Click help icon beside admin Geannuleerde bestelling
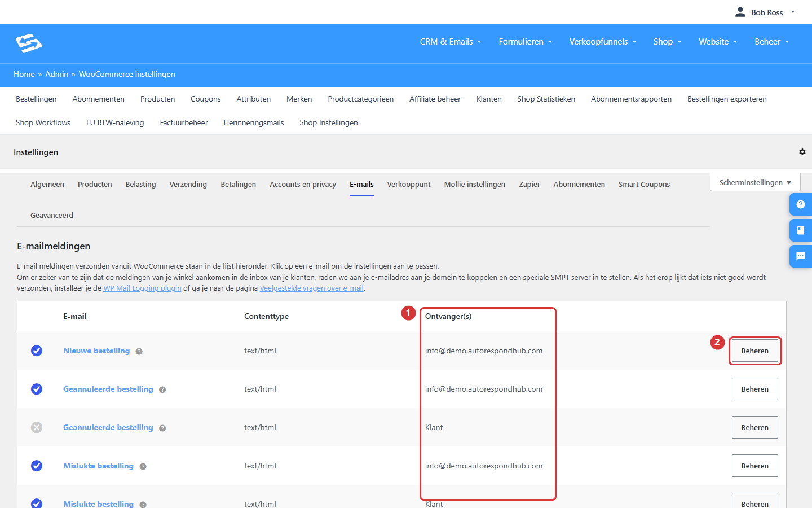The height and width of the screenshot is (508, 812). (x=162, y=389)
